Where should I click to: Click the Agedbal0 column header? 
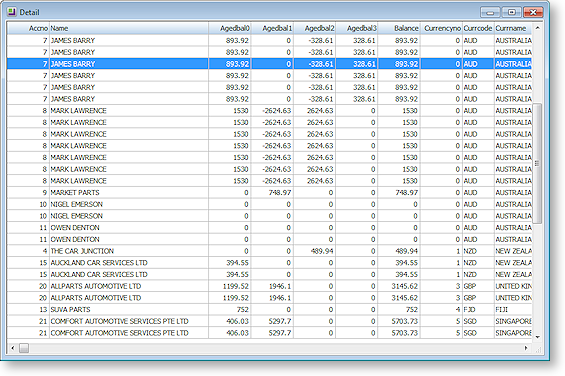coord(230,28)
